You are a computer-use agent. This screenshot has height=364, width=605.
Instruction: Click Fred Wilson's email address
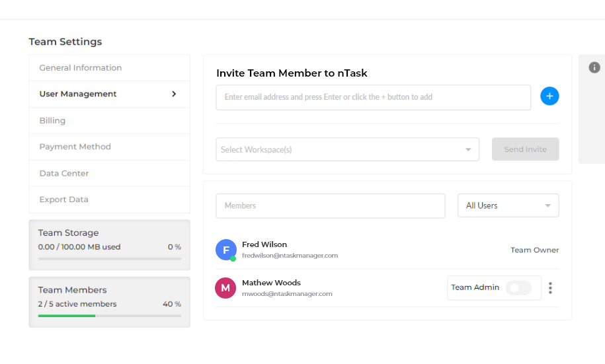pyautogui.click(x=290, y=256)
